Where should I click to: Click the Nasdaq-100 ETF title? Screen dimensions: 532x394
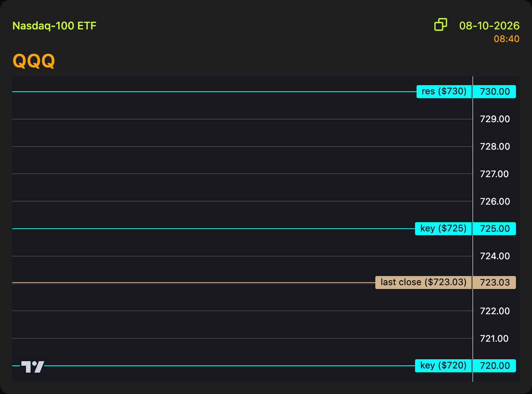click(x=54, y=26)
